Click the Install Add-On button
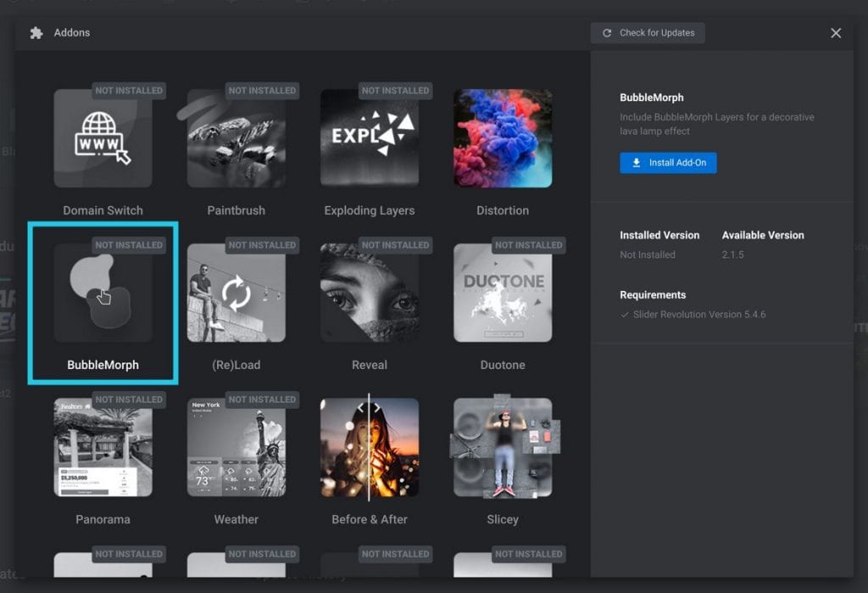The width and height of the screenshot is (868, 593). click(668, 163)
